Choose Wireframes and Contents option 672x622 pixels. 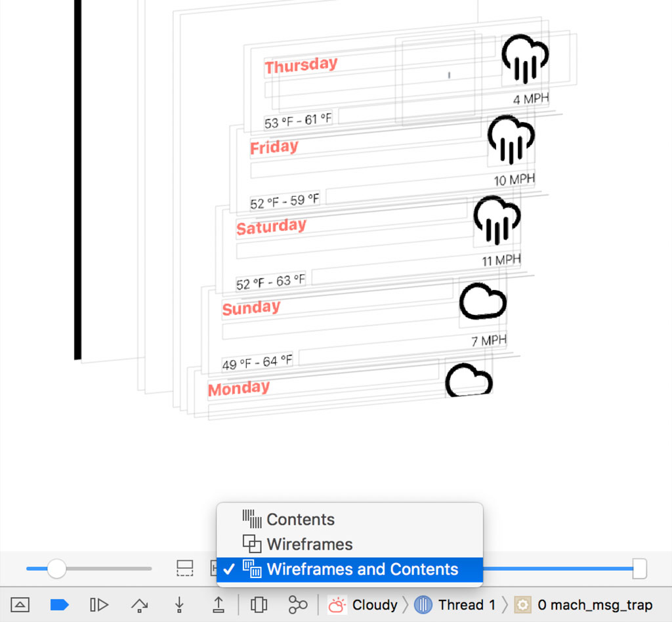pyautogui.click(x=363, y=569)
